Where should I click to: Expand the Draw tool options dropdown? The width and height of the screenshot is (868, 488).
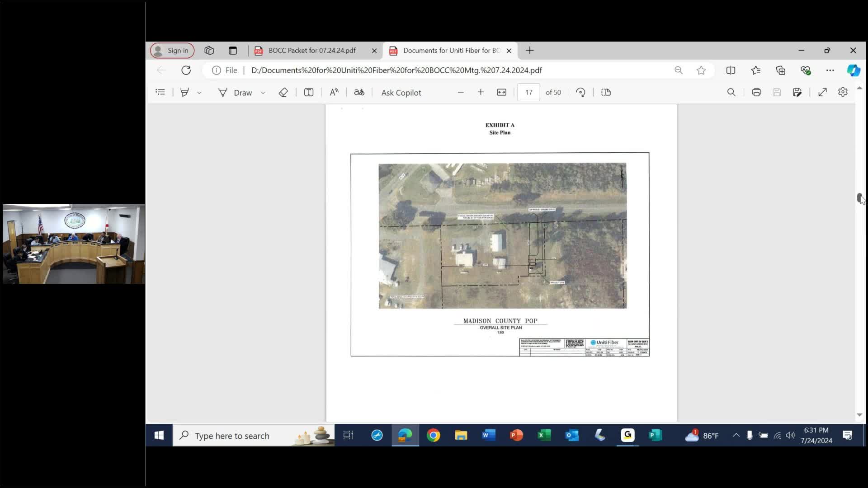tap(263, 93)
